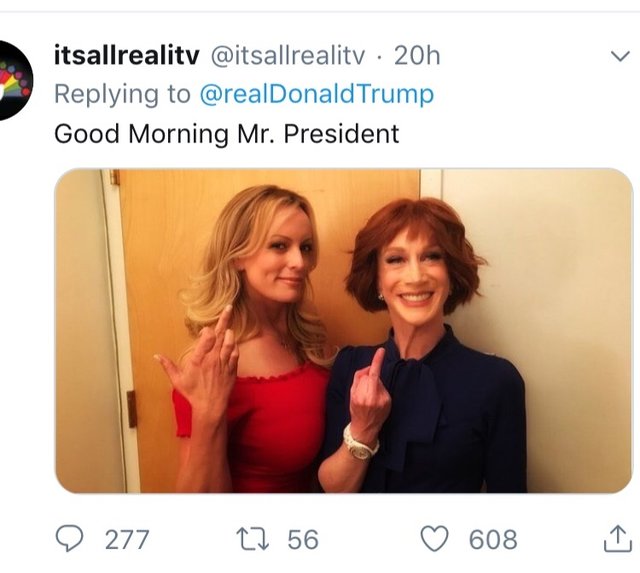Reply to tweet via speech bubble icon
This screenshot has width=640, height=573.
click(x=69, y=539)
